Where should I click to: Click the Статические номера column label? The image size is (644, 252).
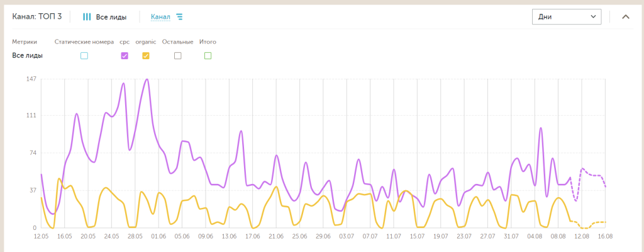(84, 42)
